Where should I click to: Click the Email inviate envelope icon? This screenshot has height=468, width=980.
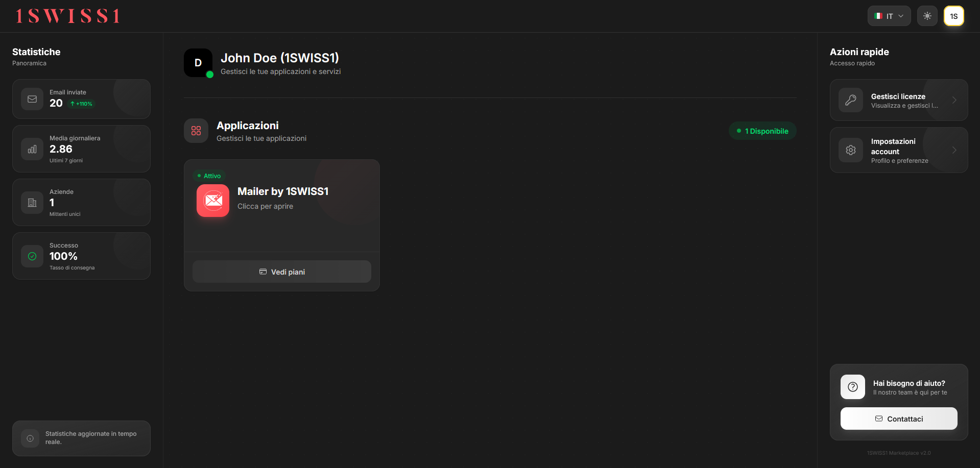(x=32, y=99)
